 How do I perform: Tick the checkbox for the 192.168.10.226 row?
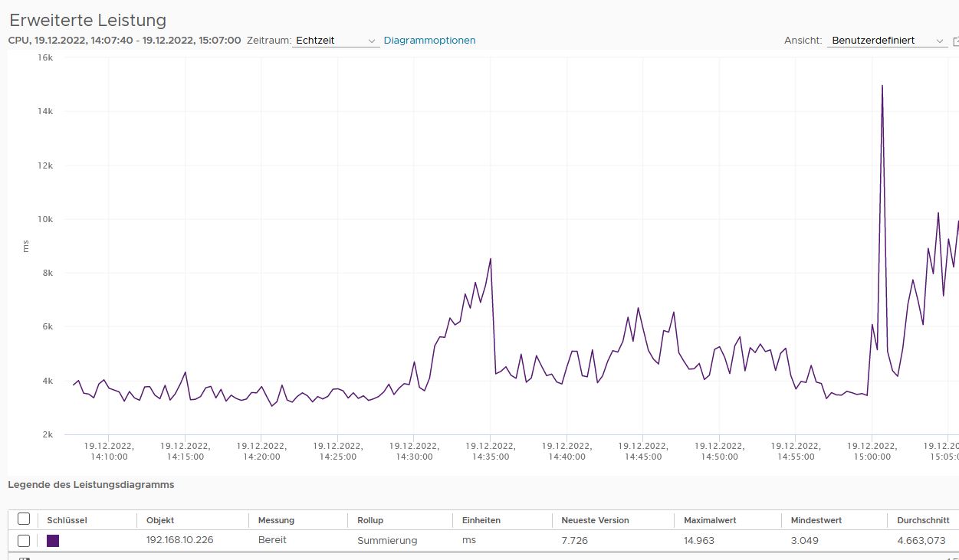[x=24, y=540]
